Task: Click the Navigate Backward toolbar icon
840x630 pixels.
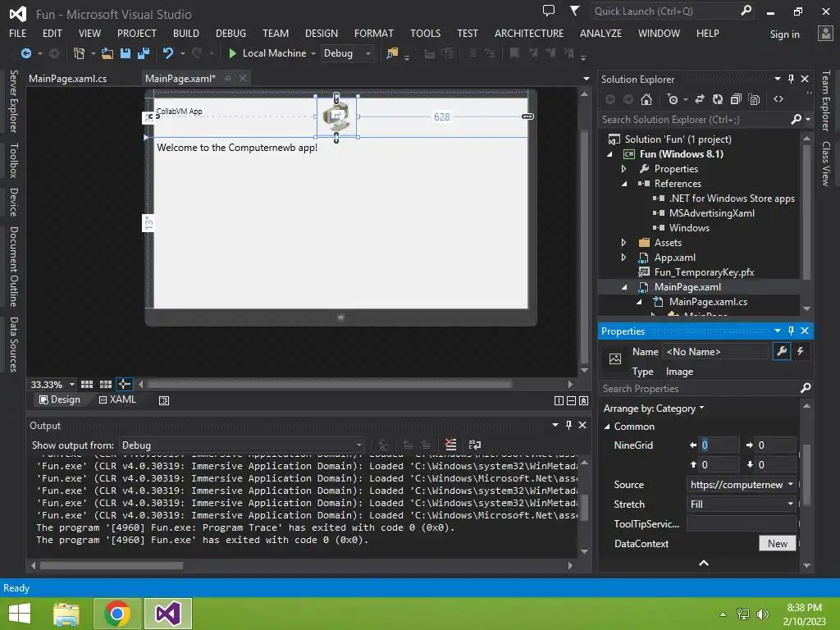Action: pos(25,53)
